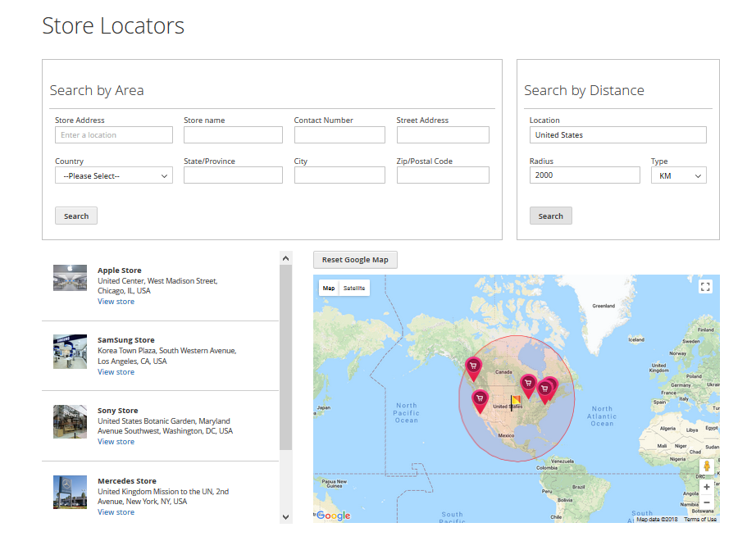Open the Google logo link on map
The height and width of the screenshot is (541, 756).
coord(334,516)
